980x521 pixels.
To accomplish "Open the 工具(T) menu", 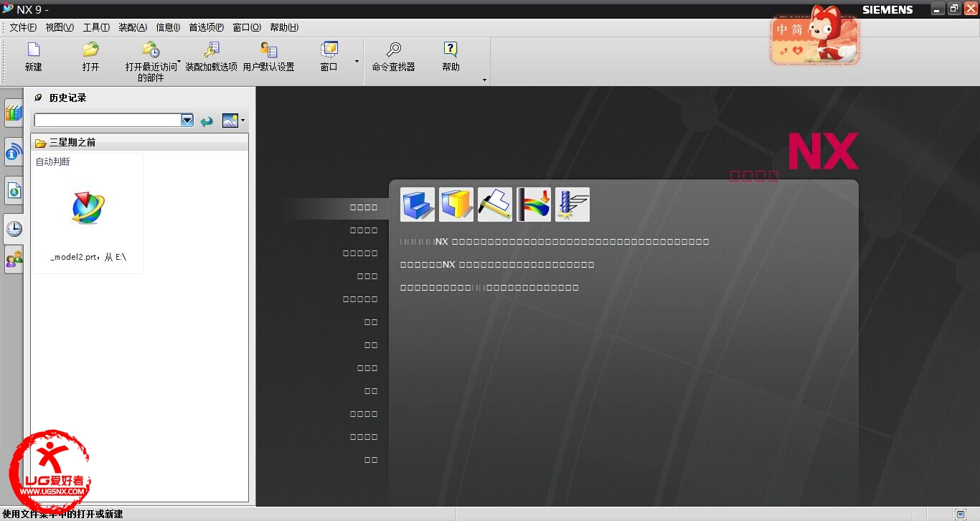I will 96,27.
